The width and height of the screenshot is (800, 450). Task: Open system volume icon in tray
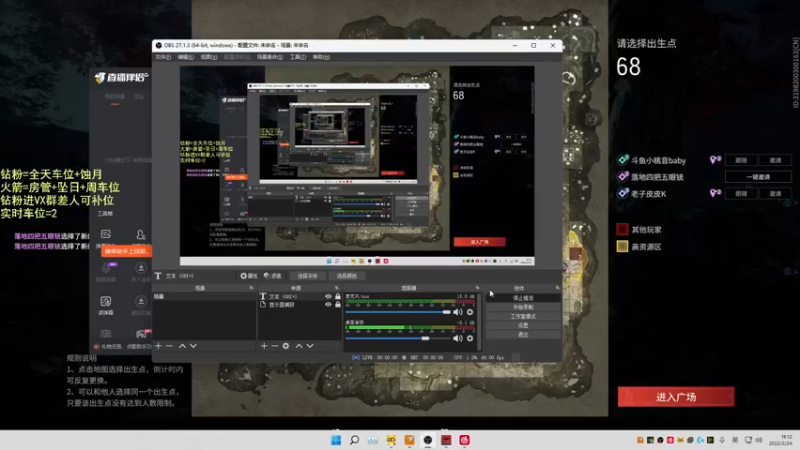pyautogui.click(x=759, y=440)
